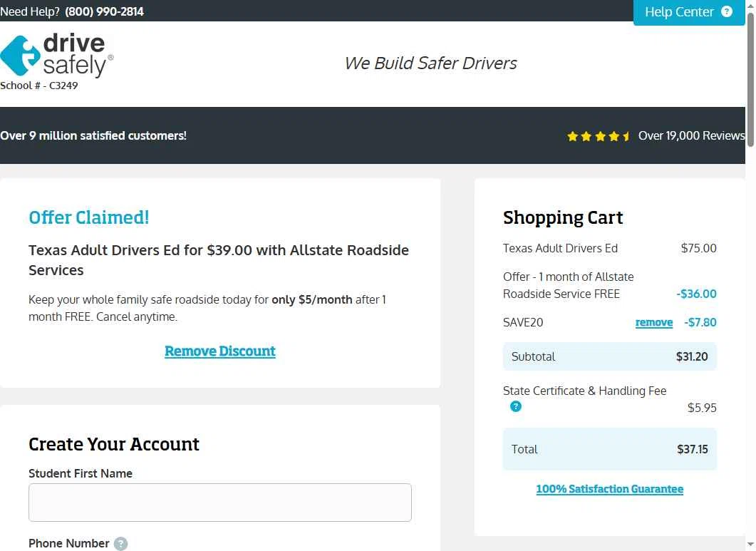The height and width of the screenshot is (551, 756).
Task: Click the $5.95 handling fee amount
Action: (702, 408)
